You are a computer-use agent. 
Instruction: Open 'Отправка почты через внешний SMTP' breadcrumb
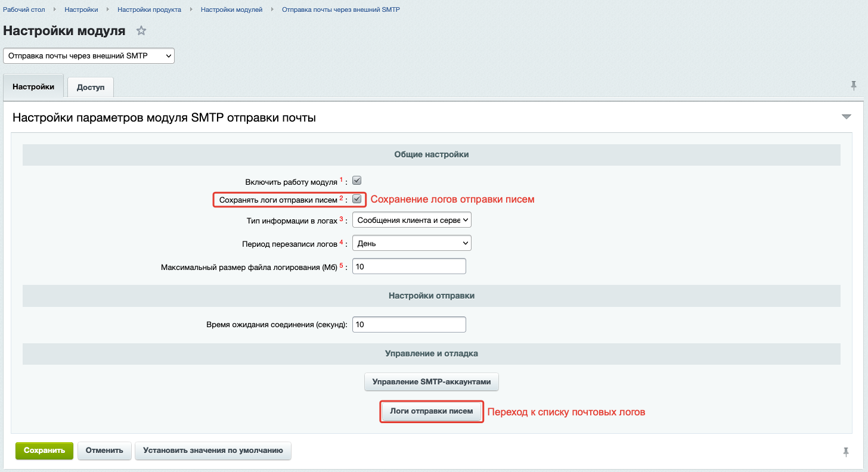[340, 10]
